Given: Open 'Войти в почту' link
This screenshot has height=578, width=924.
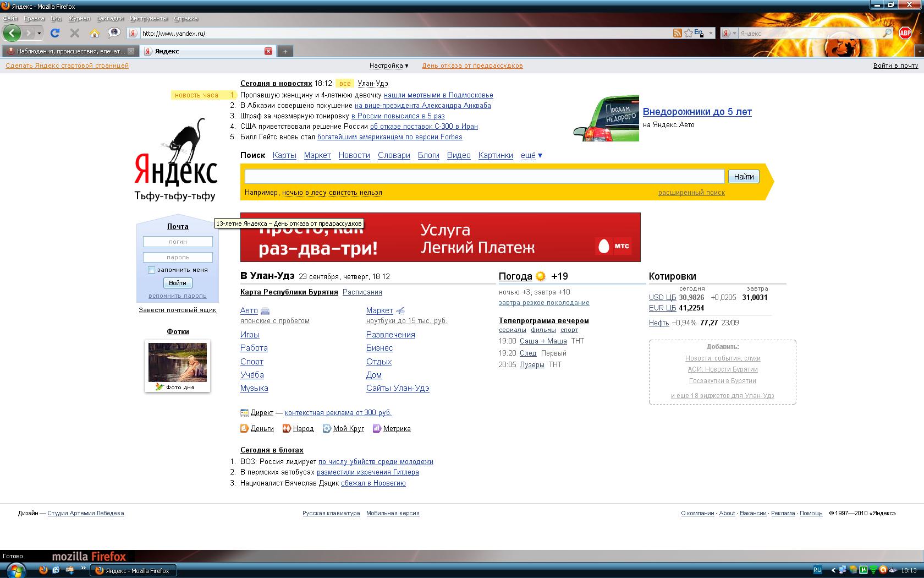Looking at the screenshot, I should pyautogui.click(x=895, y=66).
